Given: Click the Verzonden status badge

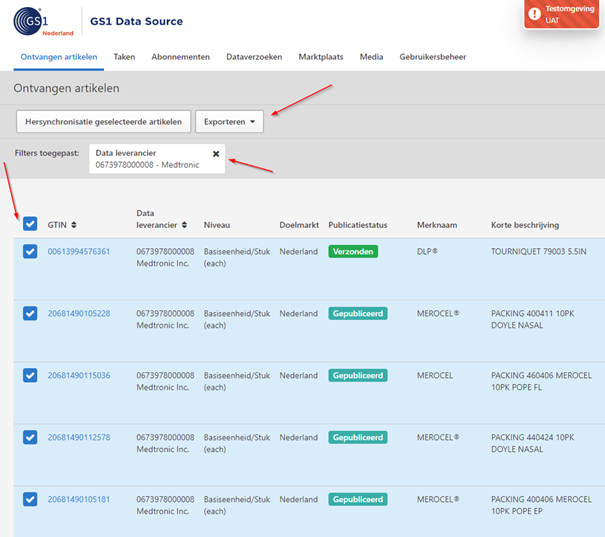Looking at the screenshot, I should (x=353, y=252).
